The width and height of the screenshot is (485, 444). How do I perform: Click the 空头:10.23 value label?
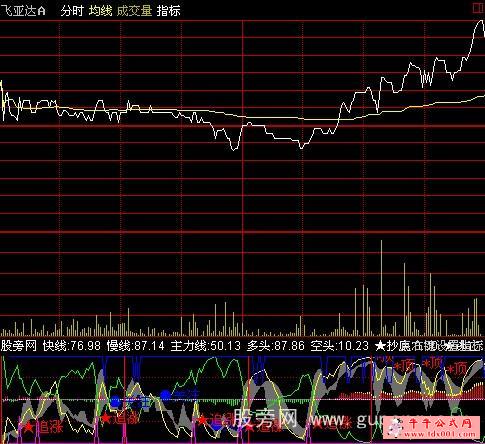tap(340, 346)
